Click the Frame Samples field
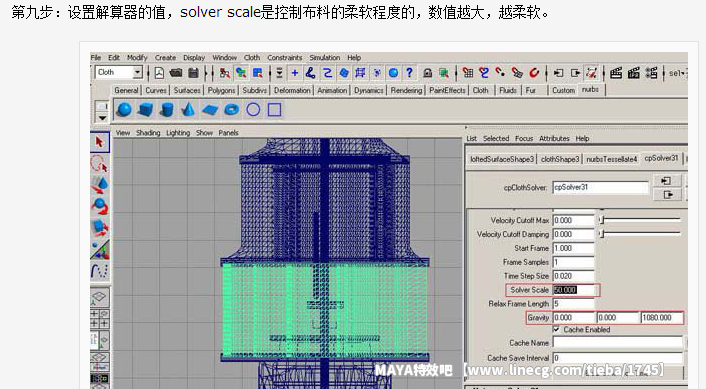Image resolution: width=706 pixels, height=389 pixels. [574, 262]
